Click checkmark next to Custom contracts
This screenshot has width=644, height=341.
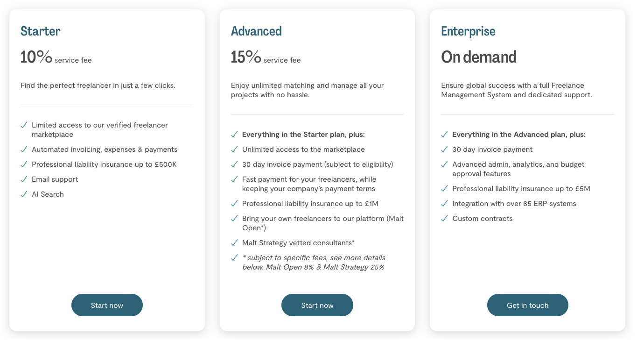click(444, 219)
